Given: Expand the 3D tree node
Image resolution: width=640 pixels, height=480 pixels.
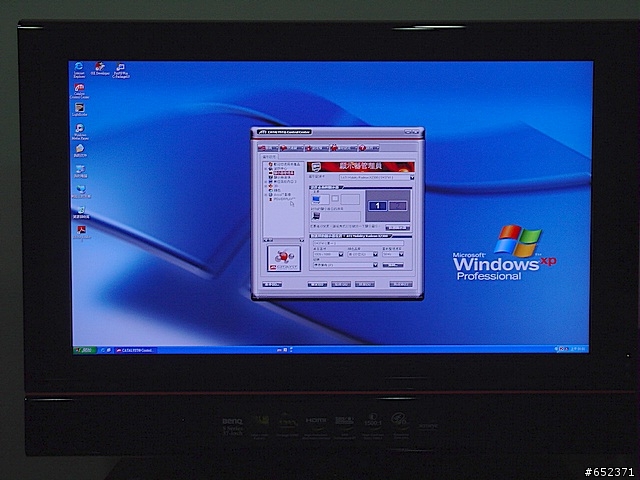Looking at the screenshot, I should point(265,186).
